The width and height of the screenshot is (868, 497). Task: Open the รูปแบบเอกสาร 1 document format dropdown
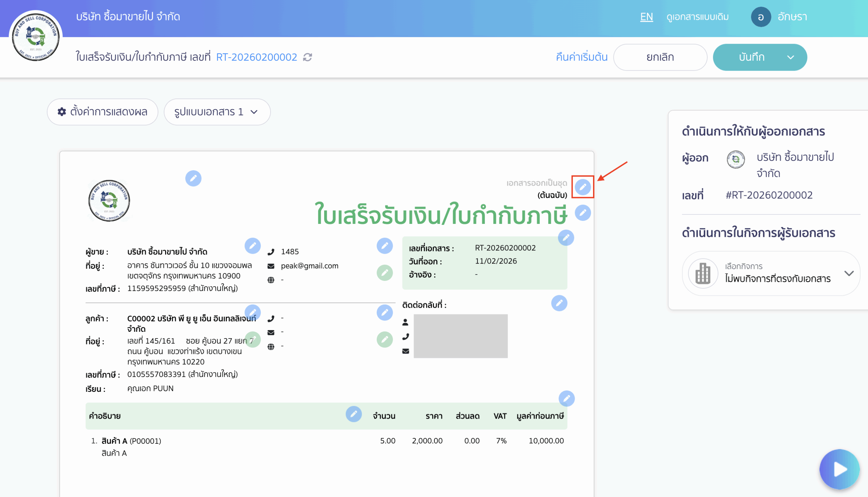click(217, 112)
